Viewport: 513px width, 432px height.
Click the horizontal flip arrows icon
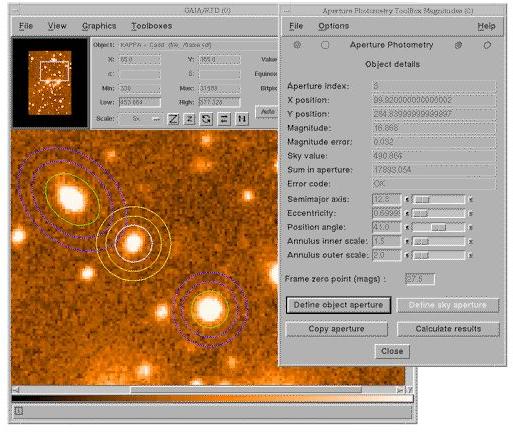point(224,119)
